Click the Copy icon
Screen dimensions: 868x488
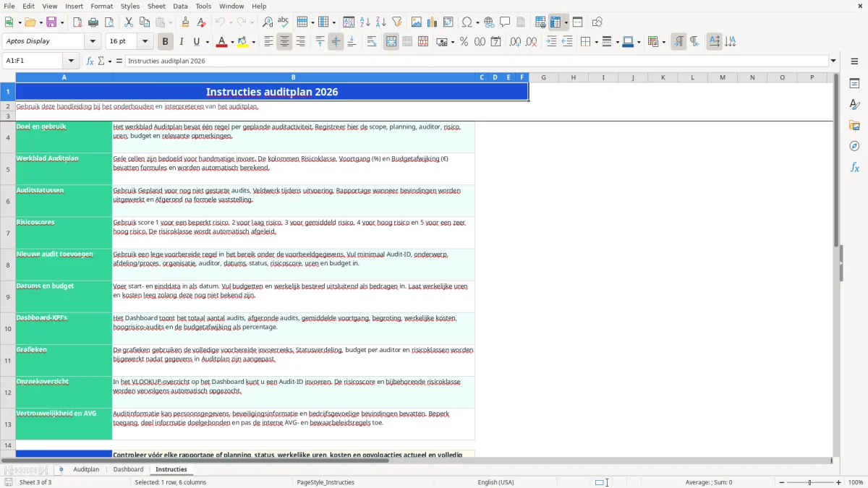pyautogui.click(x=144, y=22)
